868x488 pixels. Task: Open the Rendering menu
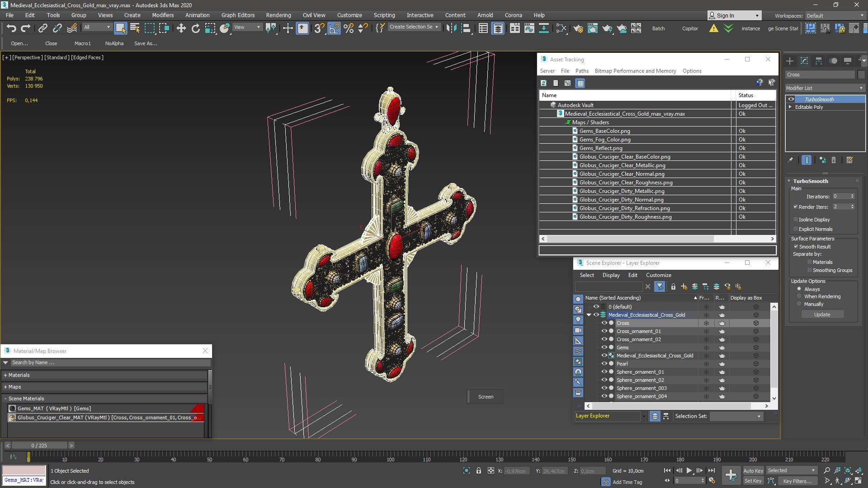pyautogui.click(x=278, y=15)
